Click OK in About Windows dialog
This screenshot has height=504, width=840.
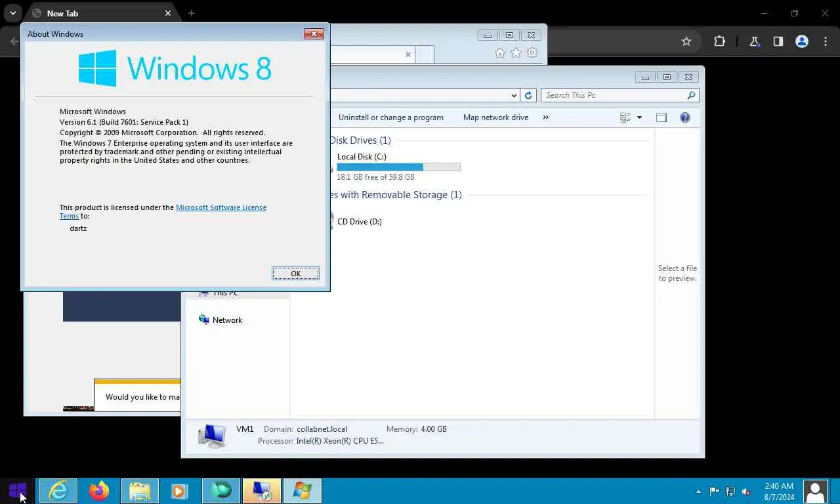point(295,274)
